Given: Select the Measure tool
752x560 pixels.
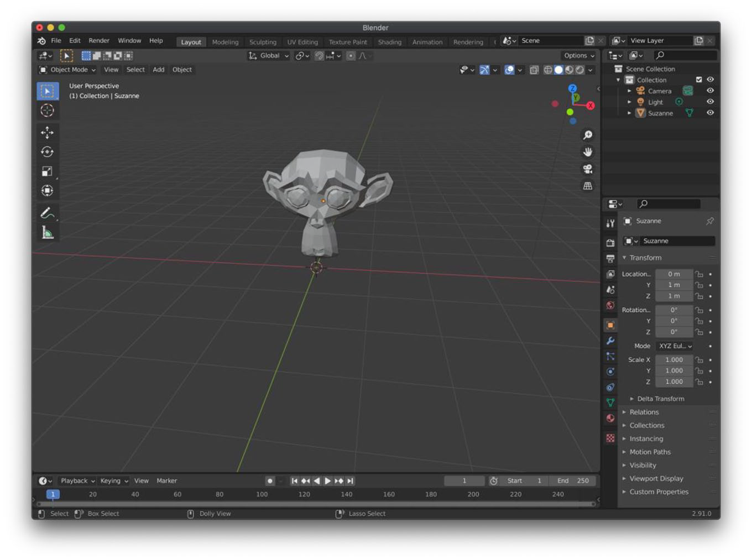Looking at the screenshot, I should 47,233.
